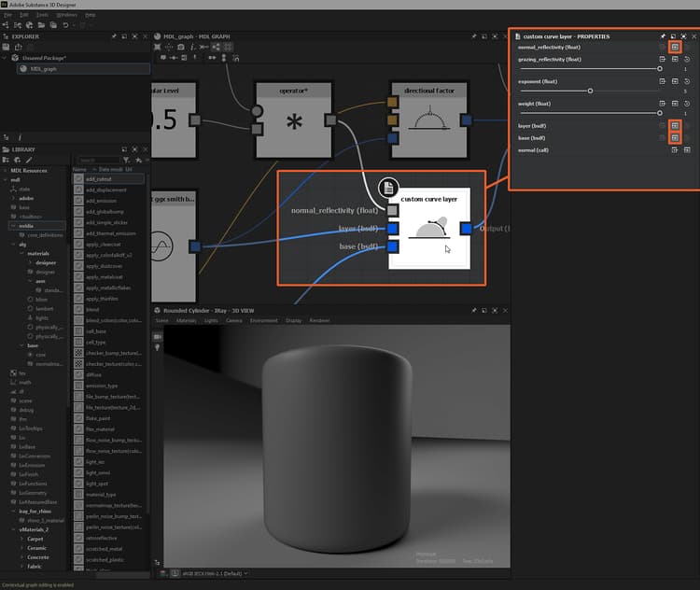Screen dimensions: 700x590
Task: Click the highlighted pin icon for base (bsdf)
Action: click(674, 138)
